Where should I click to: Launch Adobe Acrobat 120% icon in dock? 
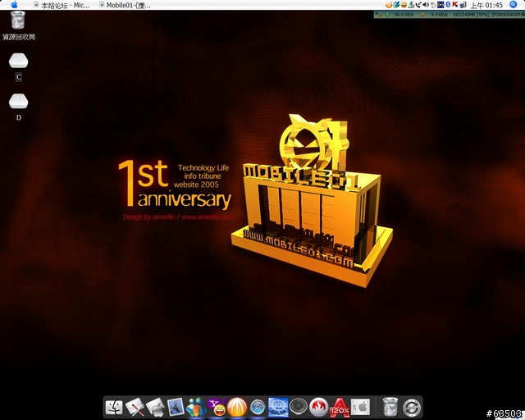pos(340,406)
